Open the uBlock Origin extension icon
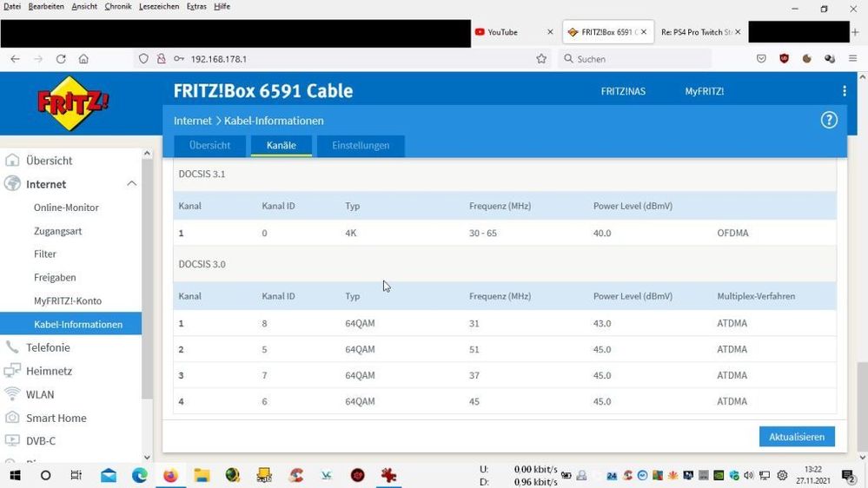Screen dimensions: 868x488 click(784, 59)
